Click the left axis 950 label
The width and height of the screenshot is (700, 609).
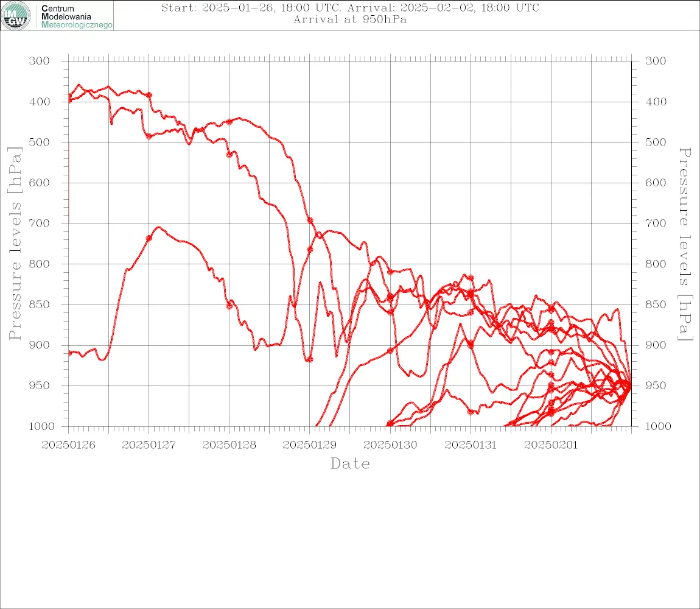(40, 385)
